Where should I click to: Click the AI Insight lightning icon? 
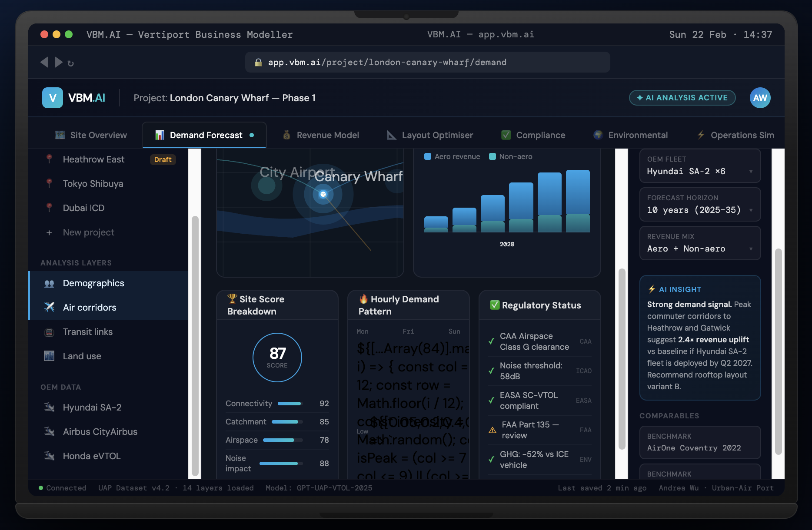652,289
